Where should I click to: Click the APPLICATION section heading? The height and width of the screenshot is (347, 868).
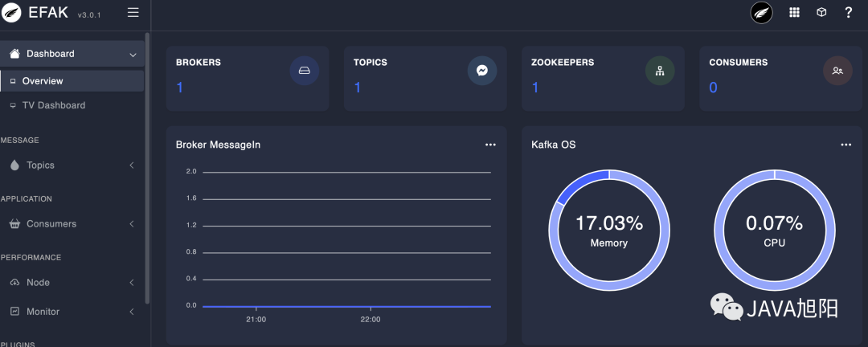click(x=27, y=198)
